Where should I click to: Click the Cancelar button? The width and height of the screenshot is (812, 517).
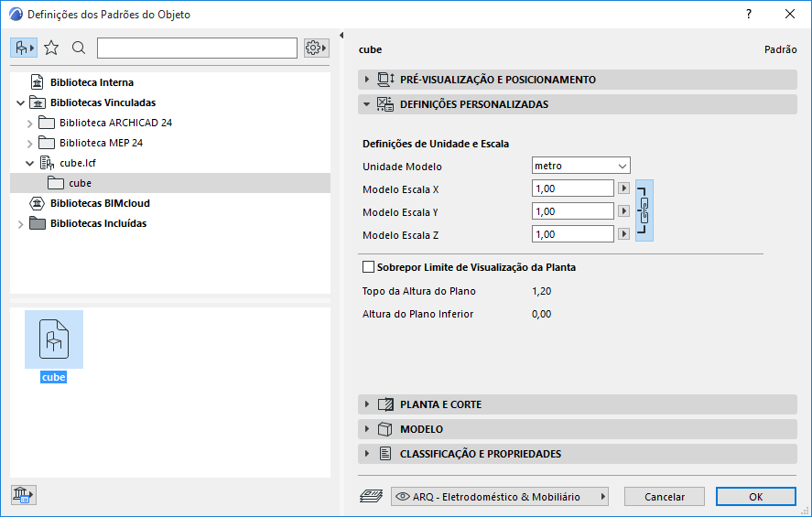coord(665,497)
